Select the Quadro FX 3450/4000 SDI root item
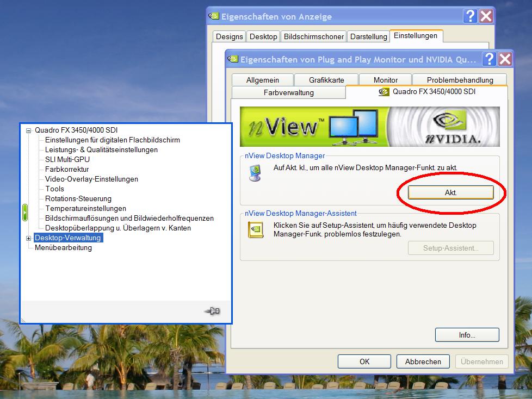The height and width of the screenshot is (399, 532). click(76, 130)
